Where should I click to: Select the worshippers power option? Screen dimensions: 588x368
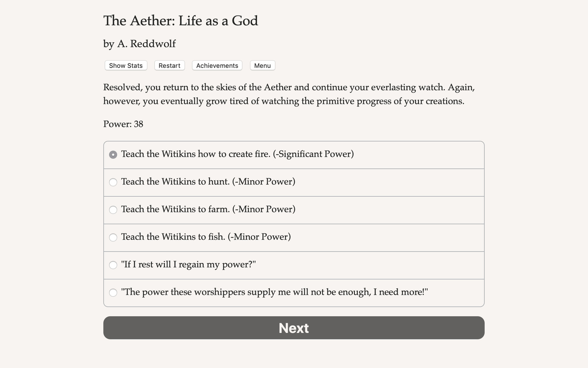point(274,292)
